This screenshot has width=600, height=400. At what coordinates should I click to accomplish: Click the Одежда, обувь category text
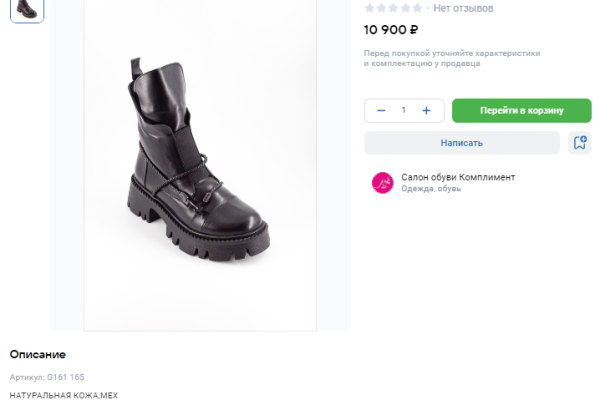click(431, 189)
